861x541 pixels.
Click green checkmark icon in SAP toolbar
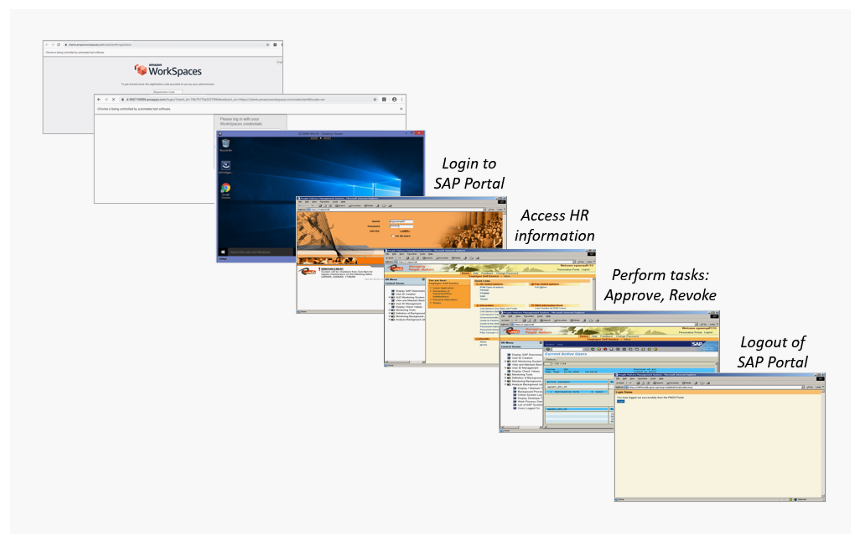point(548,349)
